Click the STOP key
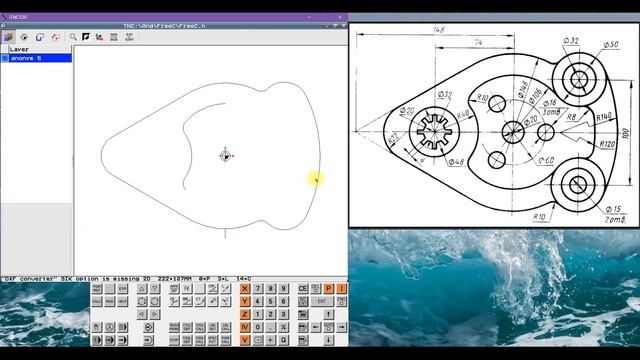The height and width of the screenshot is (360, 640). (x=175, y=340)
